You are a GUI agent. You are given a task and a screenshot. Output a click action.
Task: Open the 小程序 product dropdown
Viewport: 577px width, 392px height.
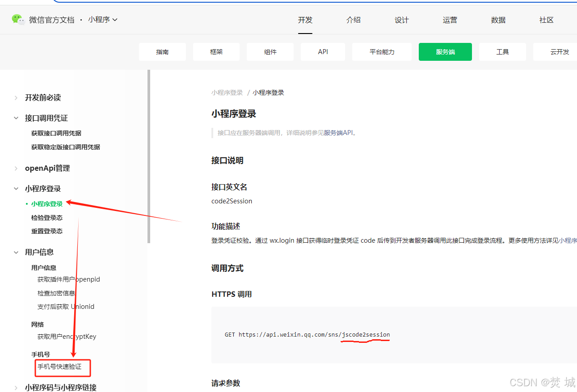(103, 20)
